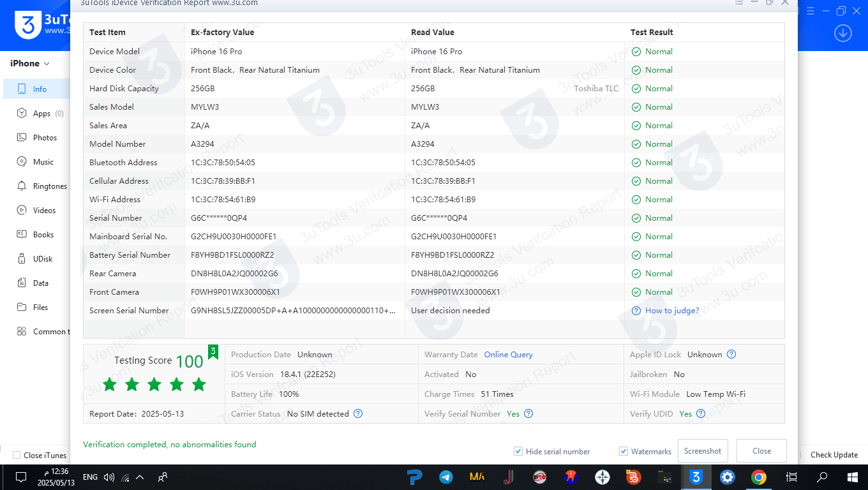Open the 3uTools main window hamburger menu
The image size is (868, 490).
(x=811, y=11)
